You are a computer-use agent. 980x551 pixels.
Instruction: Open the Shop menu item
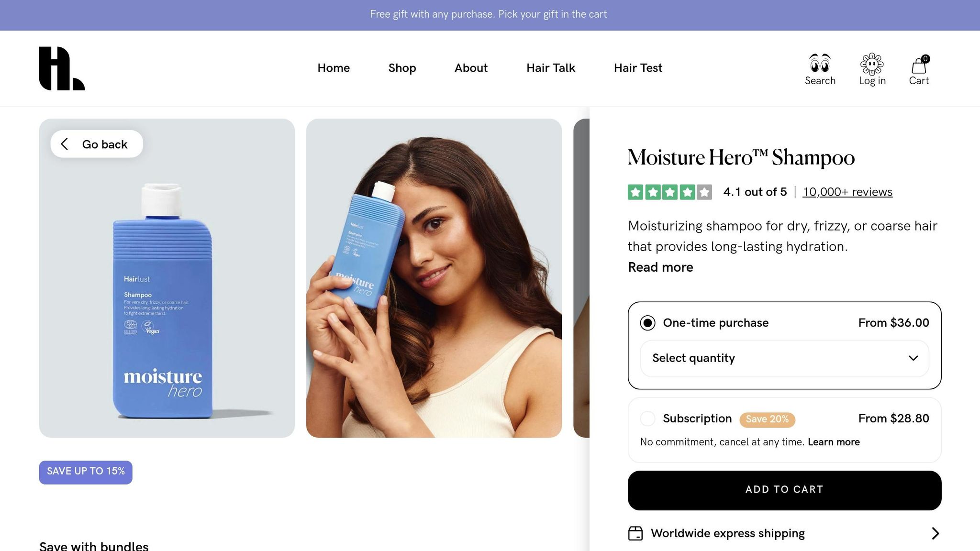point(402,68)
